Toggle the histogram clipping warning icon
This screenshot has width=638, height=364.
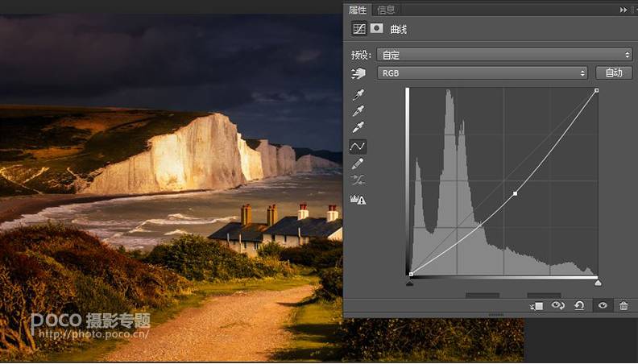click(358, 199)
